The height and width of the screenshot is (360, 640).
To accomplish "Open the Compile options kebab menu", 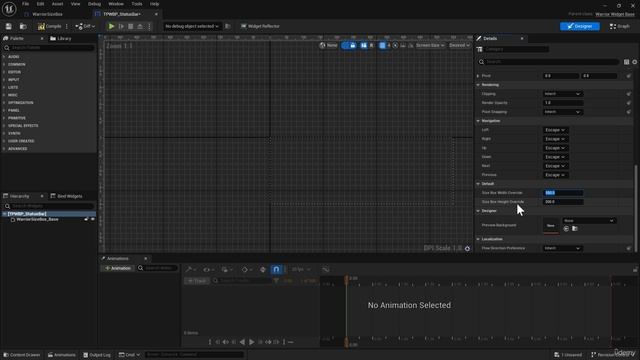I will click(67, 26).
